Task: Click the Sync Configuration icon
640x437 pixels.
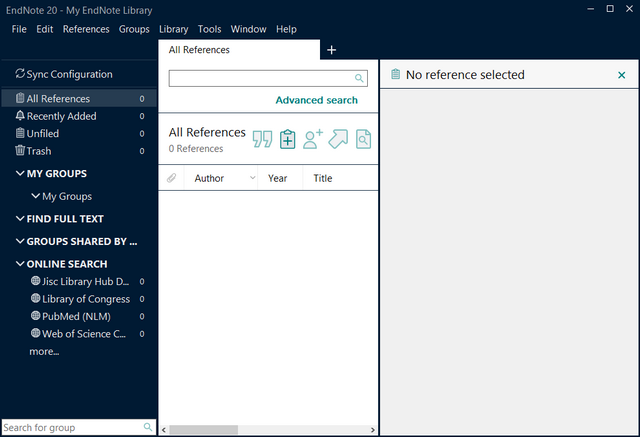Action: tap(20, 74)
